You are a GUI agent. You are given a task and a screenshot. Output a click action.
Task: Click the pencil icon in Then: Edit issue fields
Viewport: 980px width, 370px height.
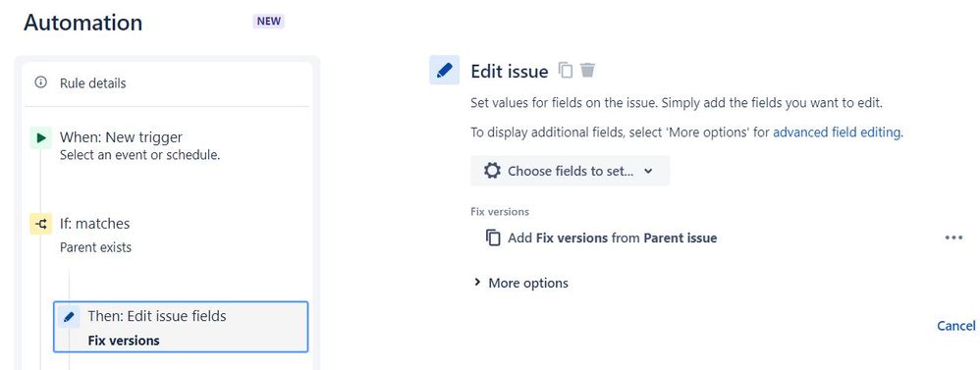point(69,317)
